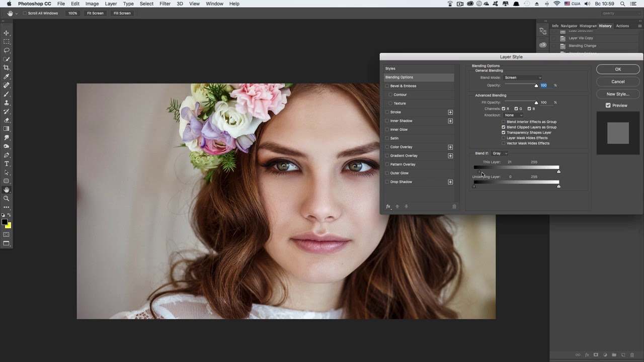The image size is (644, 362).
Task: Enable the Bevel & Emboss checkbox
Action: [x=387, y=86]
